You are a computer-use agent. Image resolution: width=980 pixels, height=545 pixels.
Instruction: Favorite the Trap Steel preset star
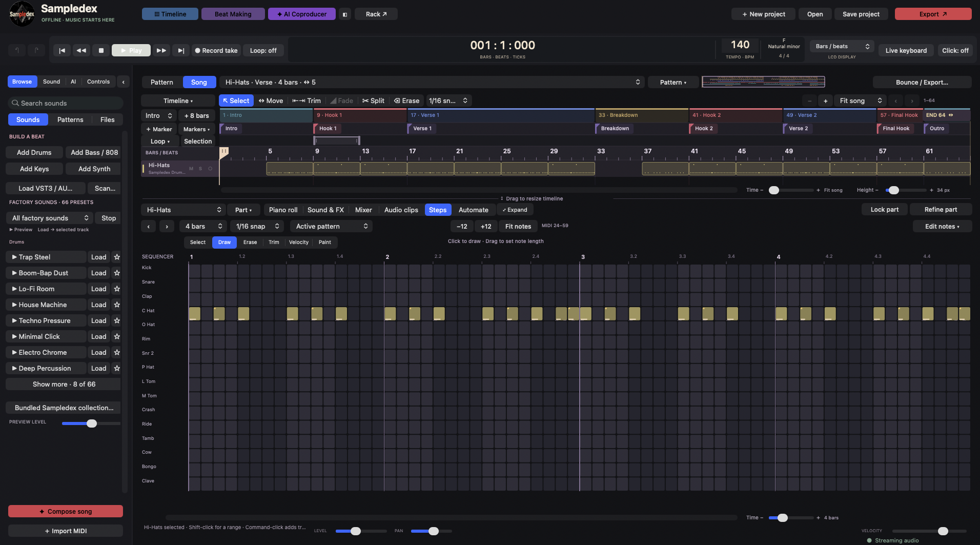[x=117, y=257]
